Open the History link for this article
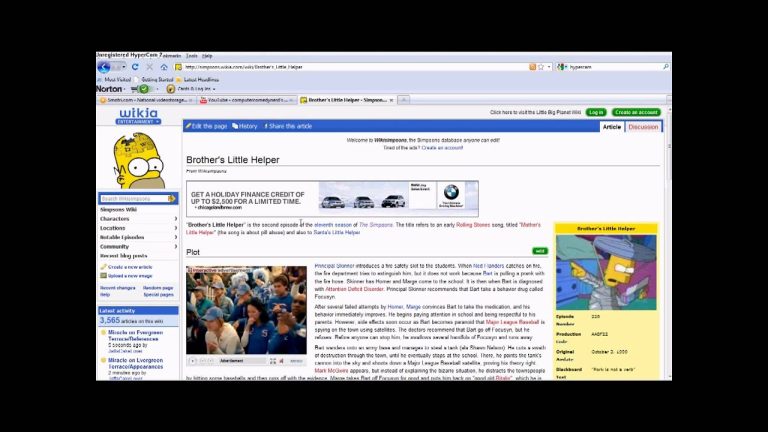 pyautogui.click(x=245, y=126)
